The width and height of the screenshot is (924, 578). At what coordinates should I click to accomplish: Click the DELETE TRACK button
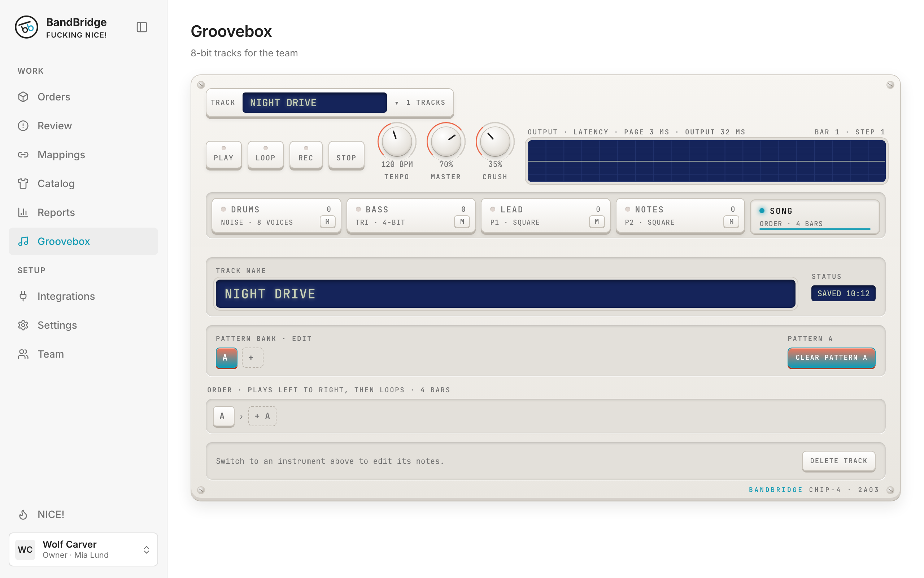coord(838,461)
